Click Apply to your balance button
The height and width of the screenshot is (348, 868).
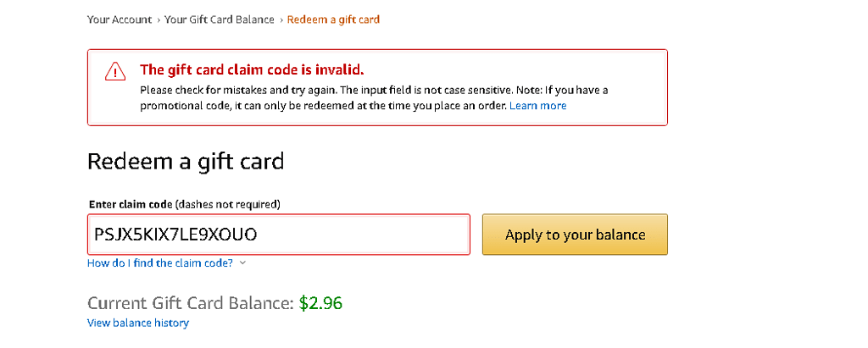pos(575,235)
